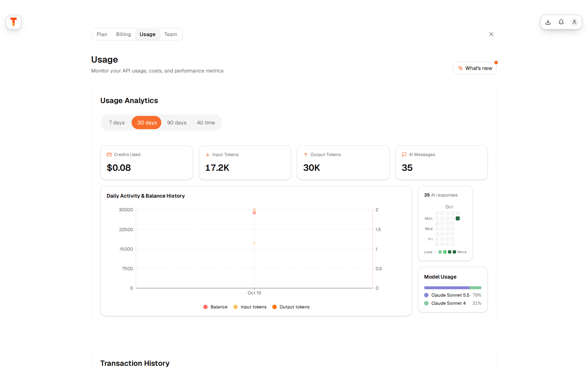
Task: Toggle Balance series in chart legend
Action: tap(215, 307)
